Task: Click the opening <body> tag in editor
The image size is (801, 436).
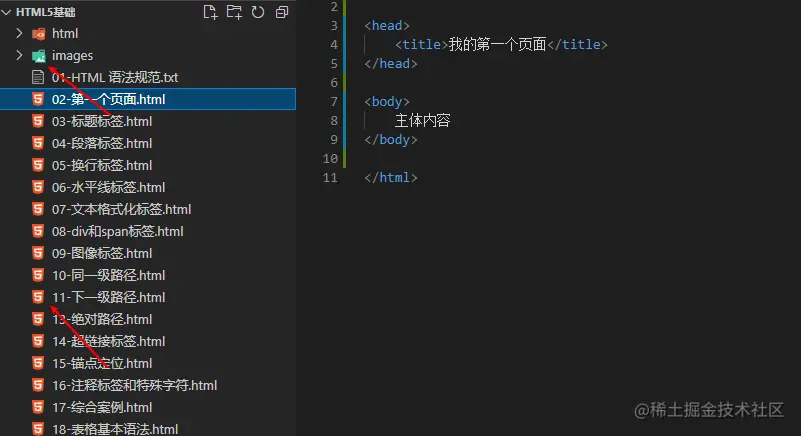Action: point(387,102)
